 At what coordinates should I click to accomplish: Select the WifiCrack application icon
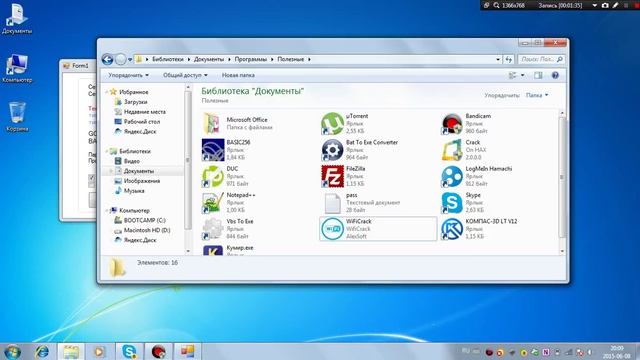click(x=332, y=229)
